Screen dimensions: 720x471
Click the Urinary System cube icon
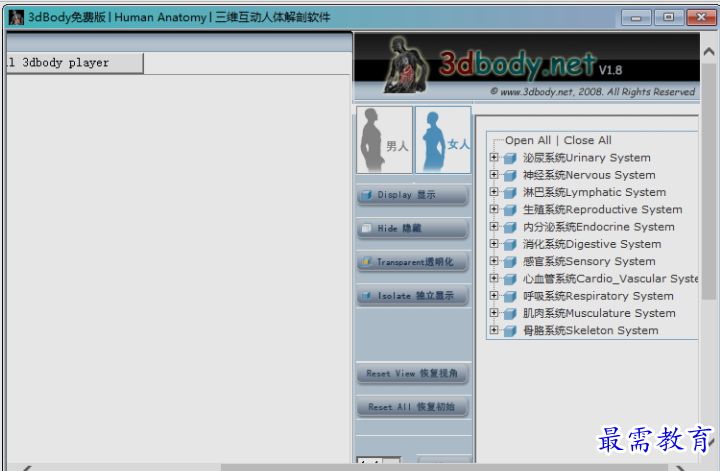510,158
